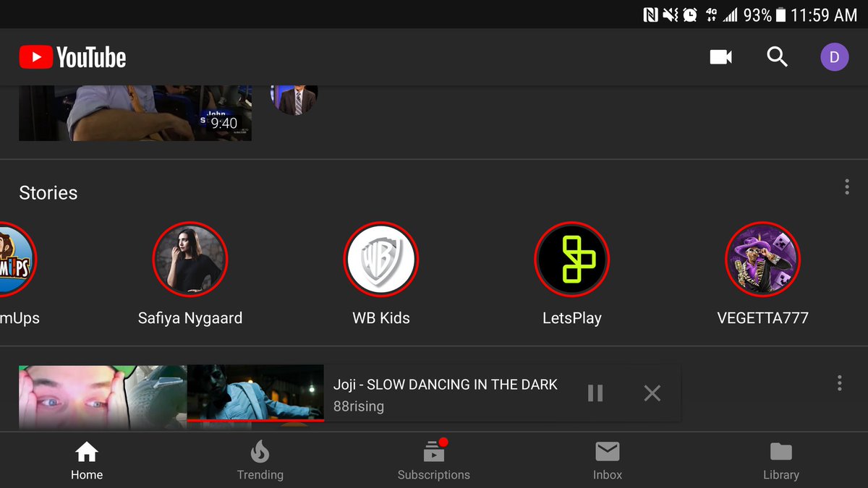Viewport: 868px width, 488px height.
Task: Open the WB Kids story avatar
Action: pyautogui.click(x=380, y=259)
